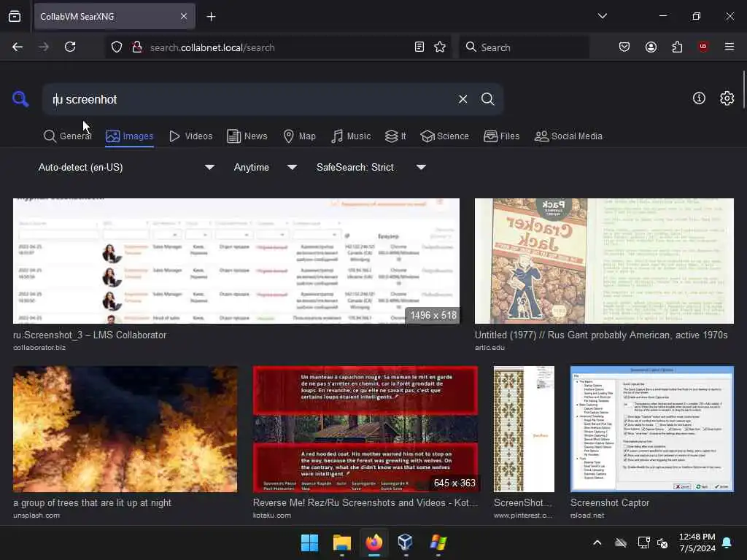Click Firefox icon in taskbar
The image size is (747, 560).
point(374,542)
